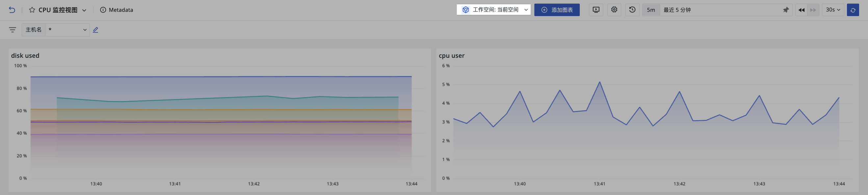868x195 pixels.
Task: Click the blue refresh icon button
Action: point(853,10)
